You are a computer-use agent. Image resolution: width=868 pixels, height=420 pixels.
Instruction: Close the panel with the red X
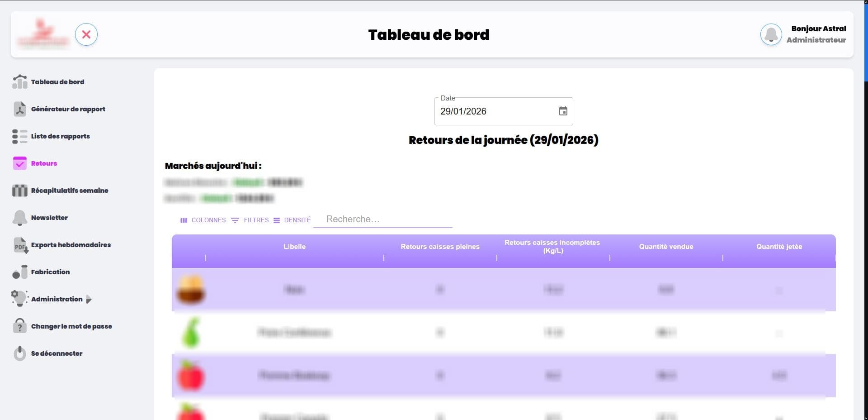click(86, 34)
